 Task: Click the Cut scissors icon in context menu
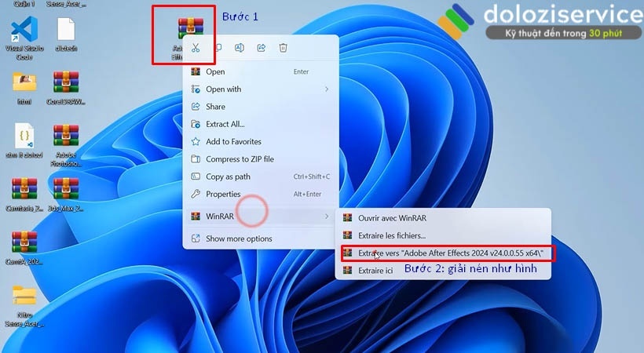[196, 48]
